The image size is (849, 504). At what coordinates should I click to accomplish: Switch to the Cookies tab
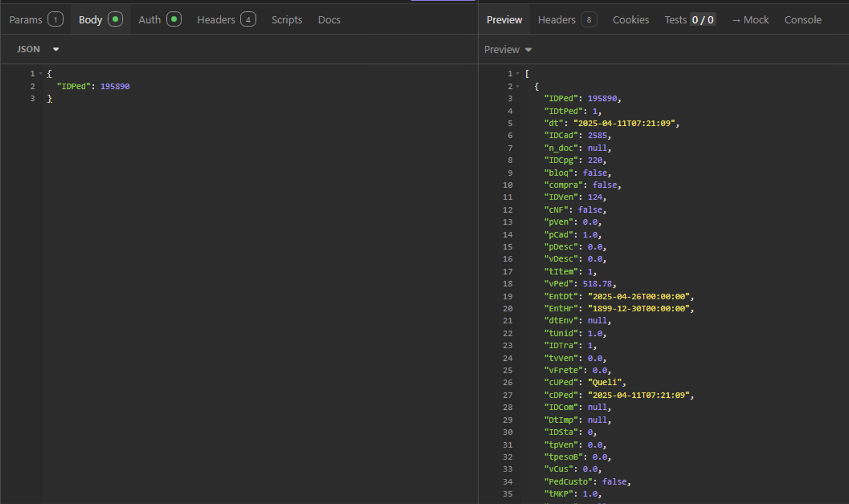pos(631,20)
